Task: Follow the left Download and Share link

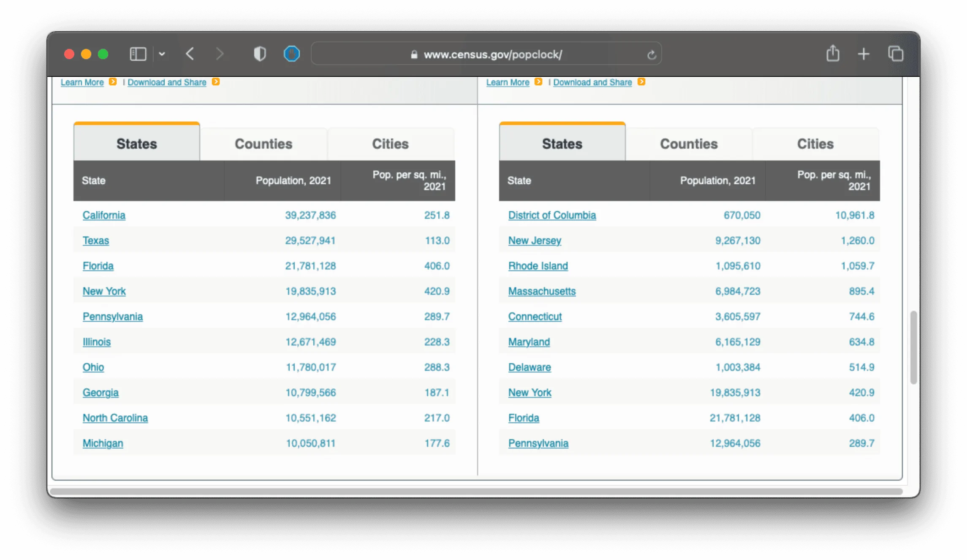Action: (x=167, y=82)
